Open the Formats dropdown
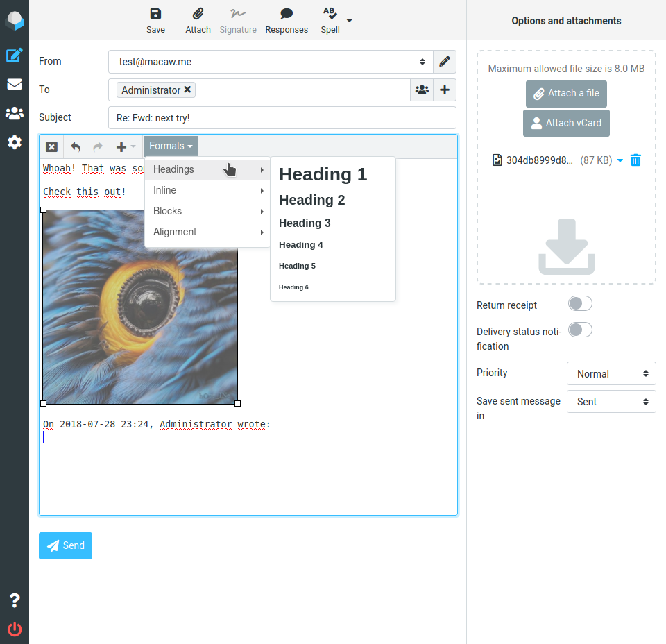Screen dimensions: 666x644 [x=171, y=146]
